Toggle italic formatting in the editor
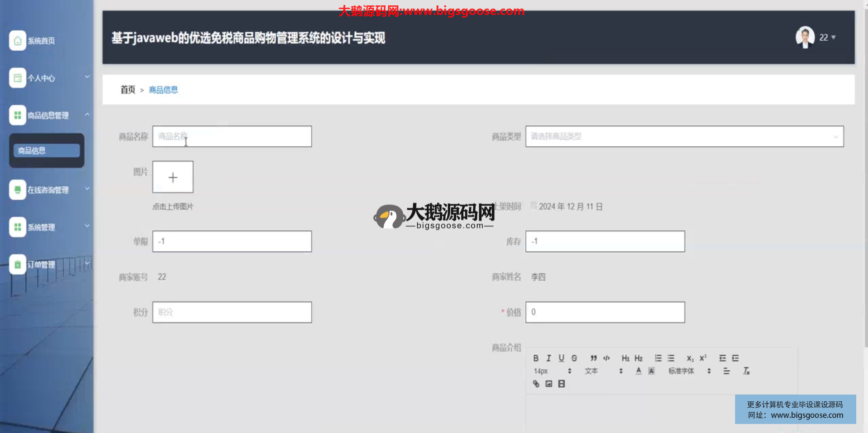Screen dimensions: 868x433 point(548,358)
